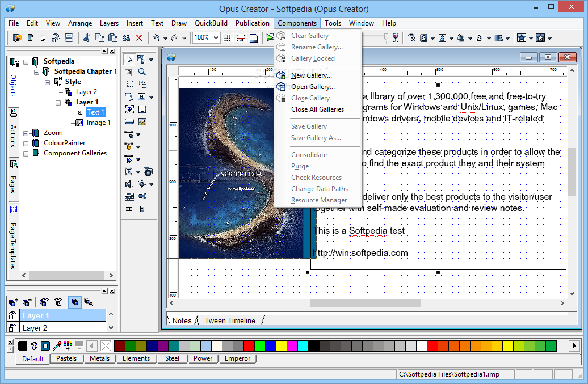Select the text object 'a' tool
This screenshot has height=384, width=588.
point(141,96)
